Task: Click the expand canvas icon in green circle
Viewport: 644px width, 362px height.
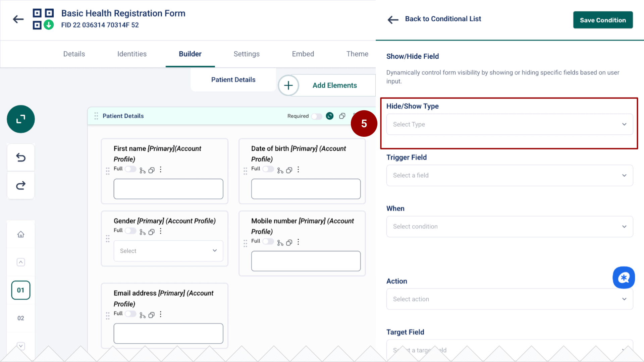Action: coord(20,119)
